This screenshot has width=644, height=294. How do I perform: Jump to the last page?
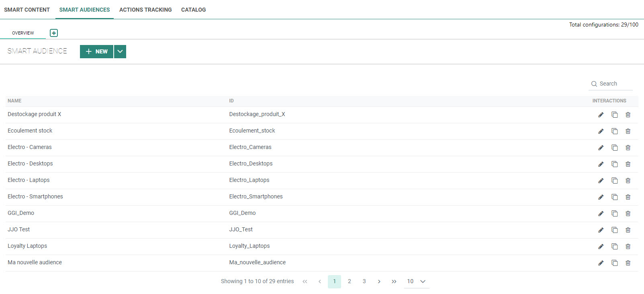[x=394, y=282]
